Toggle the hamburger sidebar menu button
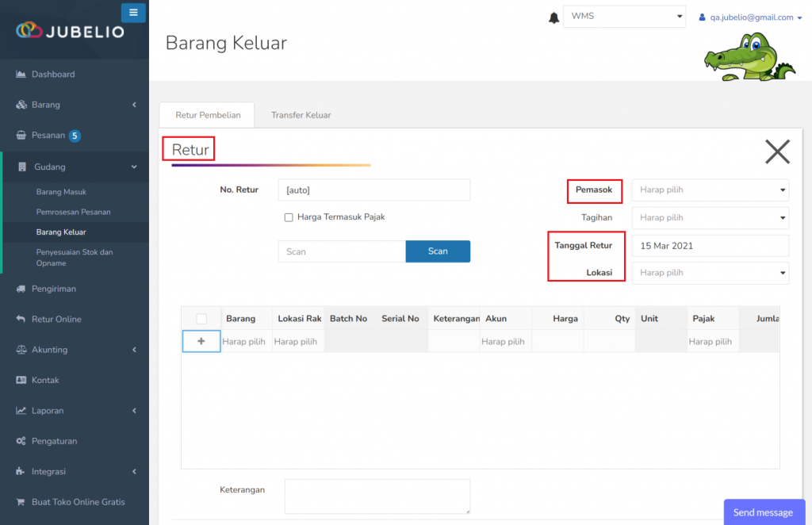812x525 pixels. pos(133,13)
